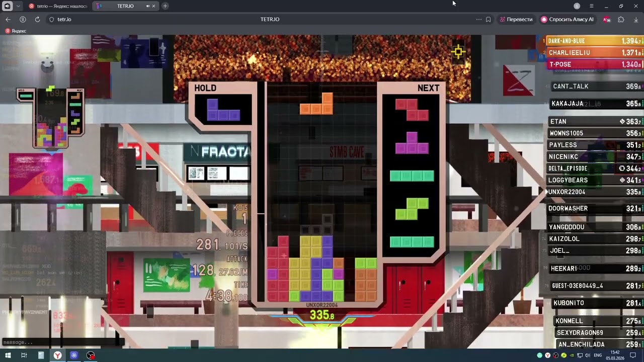This screenshot has height=362, width=644.
Task: Open Yandex Browser from the taskbar
Action: tap(58, 355)
